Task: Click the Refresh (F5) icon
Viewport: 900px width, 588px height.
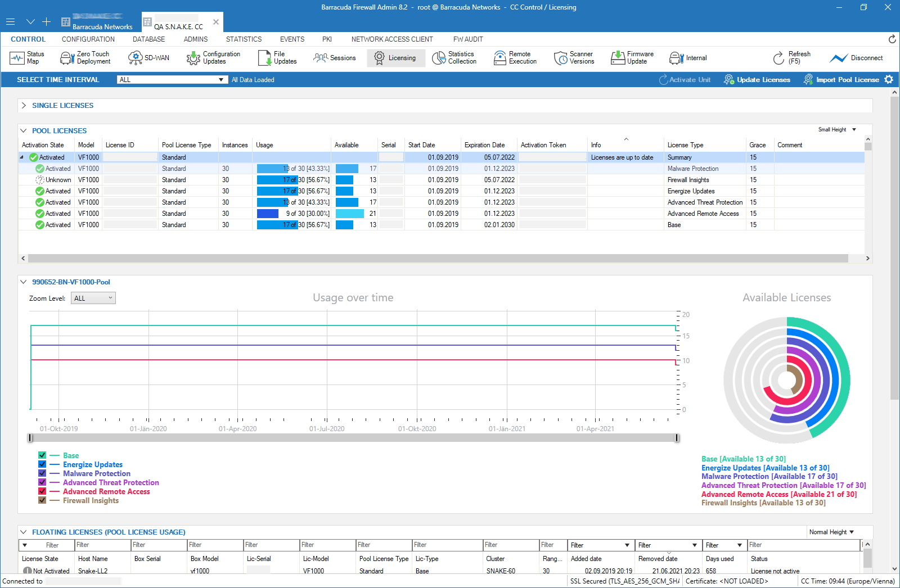Action: (778, 58)
